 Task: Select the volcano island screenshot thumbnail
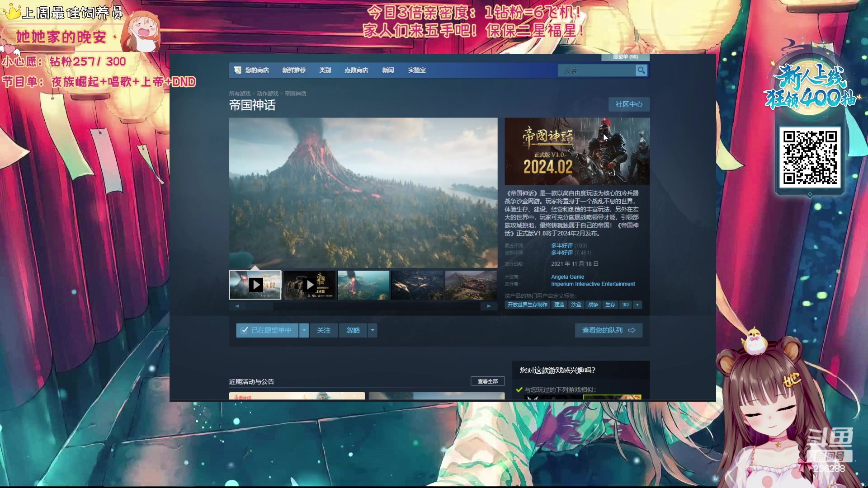tap(363, 285)
